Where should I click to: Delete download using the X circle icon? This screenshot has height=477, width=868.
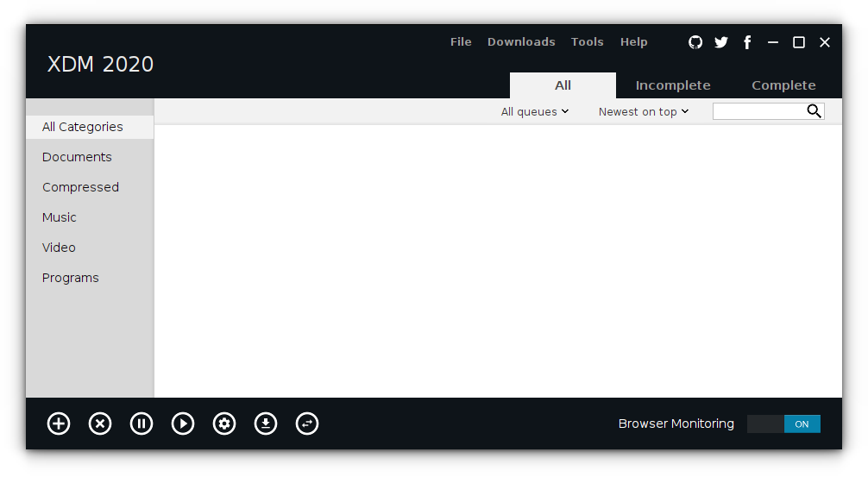[99, 424]
